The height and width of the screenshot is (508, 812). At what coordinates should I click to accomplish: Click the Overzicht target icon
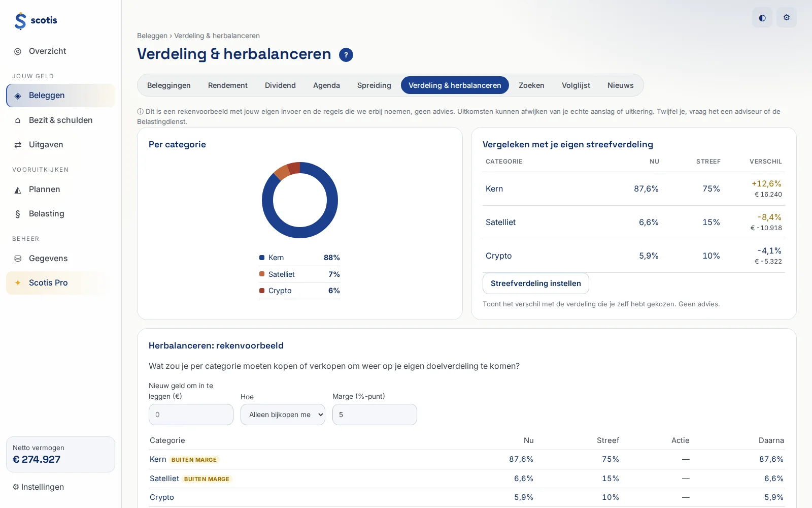pyautogui.click(x=18, y=51)
